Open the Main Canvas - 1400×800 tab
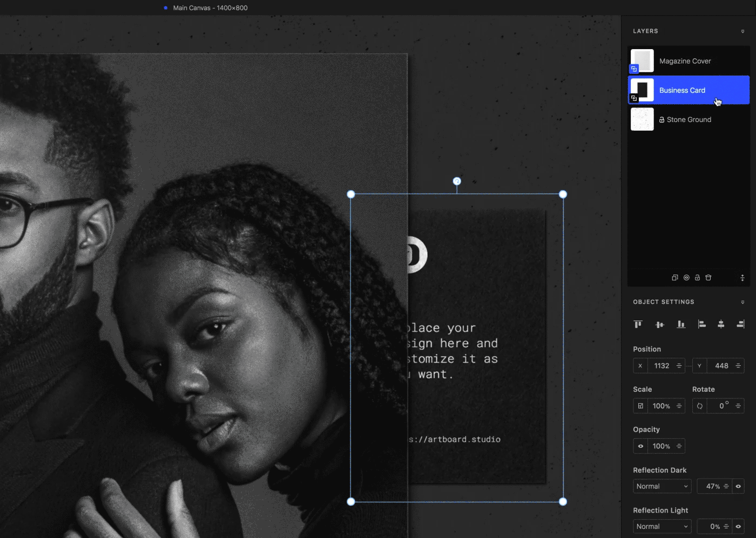Screen dimensions: 756x538 (210, 8)
